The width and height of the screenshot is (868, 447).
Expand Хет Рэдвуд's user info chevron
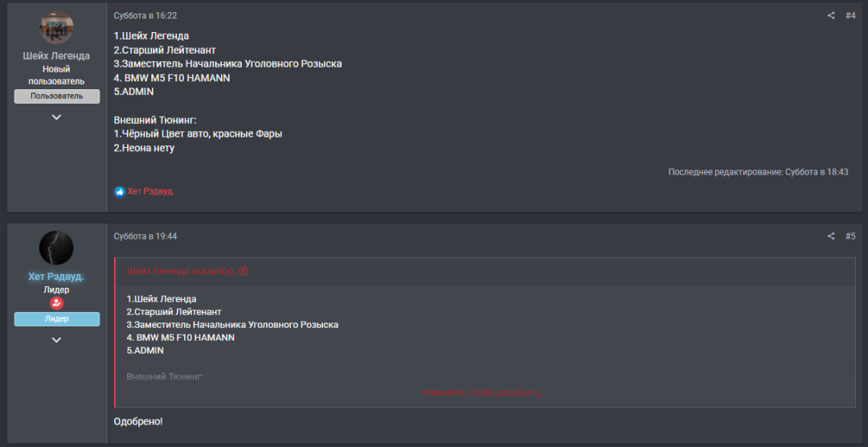[x=56, y=340]
